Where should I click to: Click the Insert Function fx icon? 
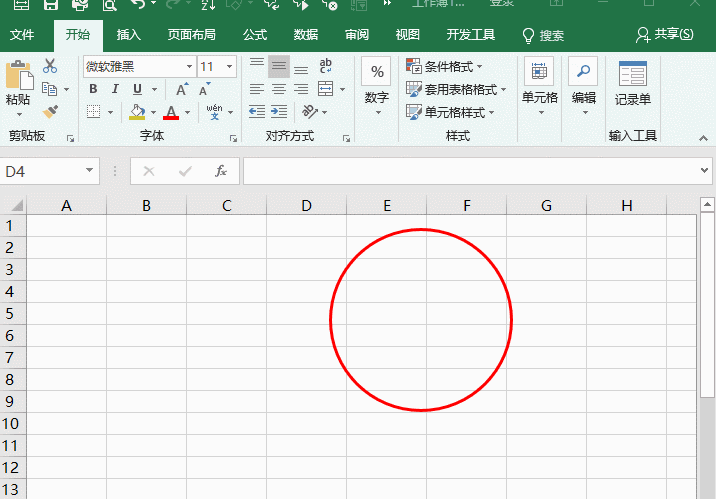(x=221, y=171)
